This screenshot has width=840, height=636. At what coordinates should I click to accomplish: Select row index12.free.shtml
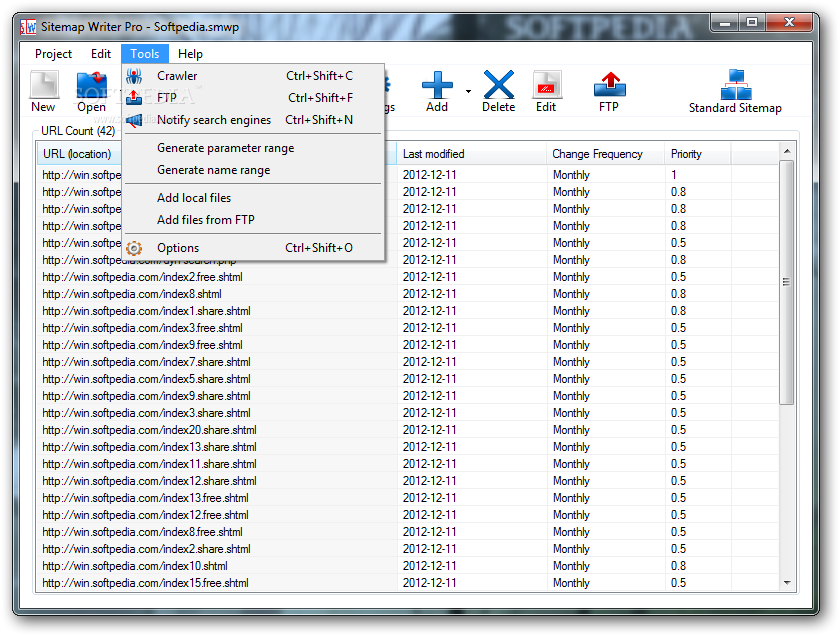tap(407, 515)
